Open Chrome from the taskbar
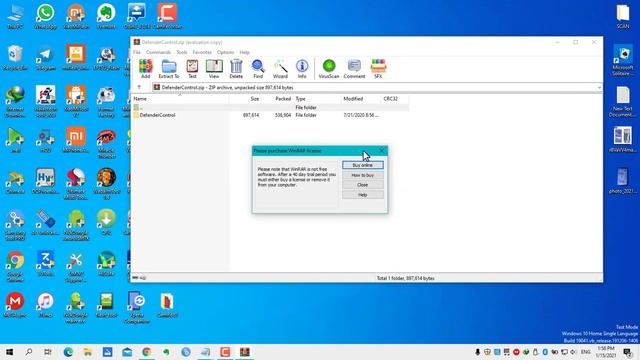 (x=147, y=352)
